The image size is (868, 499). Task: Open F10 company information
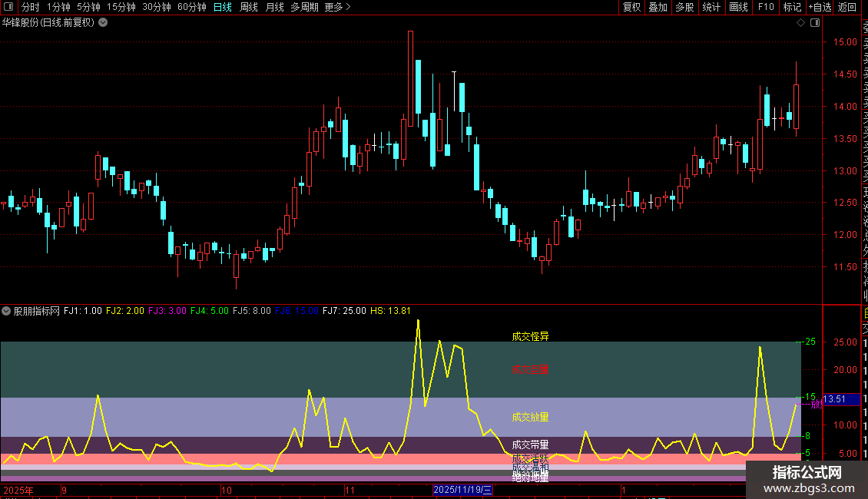766,7
